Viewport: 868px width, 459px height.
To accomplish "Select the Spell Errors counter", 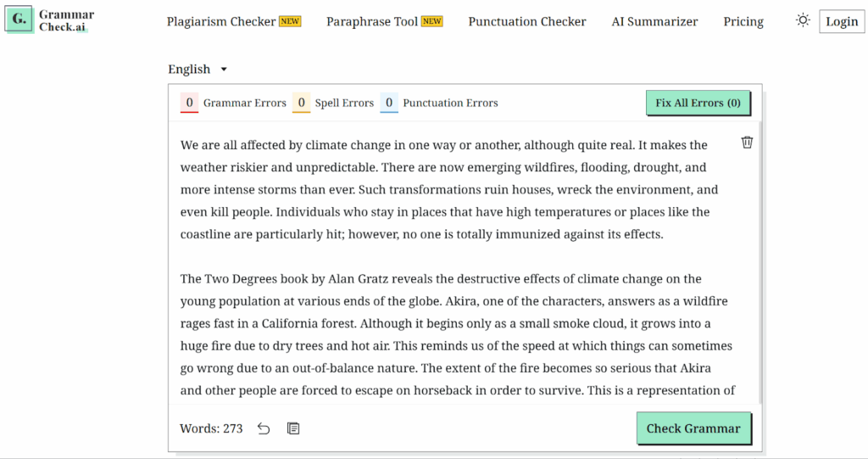I will coord(301,104).
